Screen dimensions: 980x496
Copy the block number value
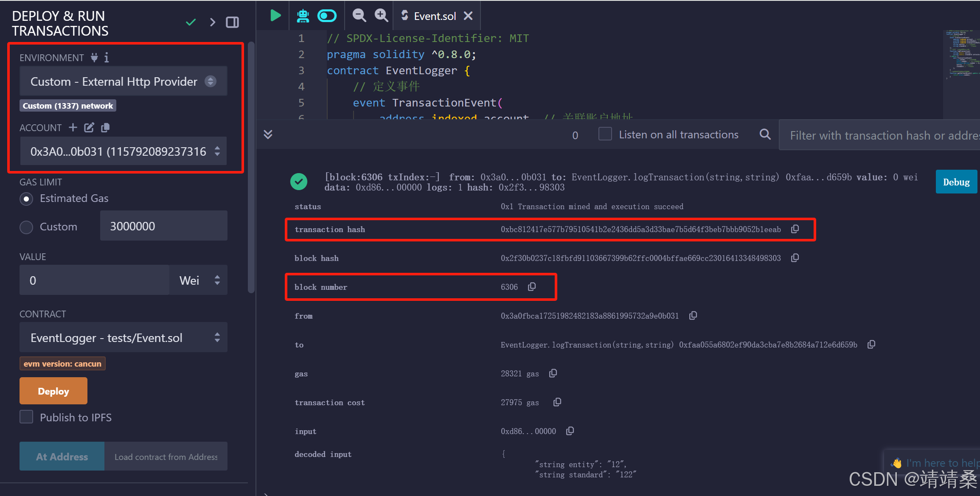532,287
